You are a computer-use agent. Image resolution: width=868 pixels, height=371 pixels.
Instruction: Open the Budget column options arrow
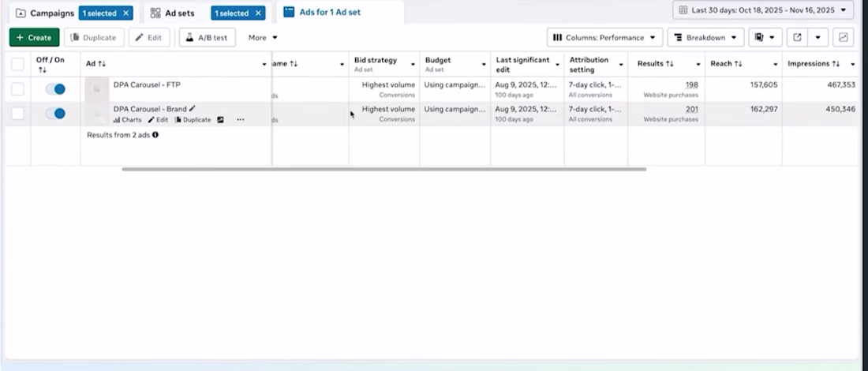pos(484,65)
